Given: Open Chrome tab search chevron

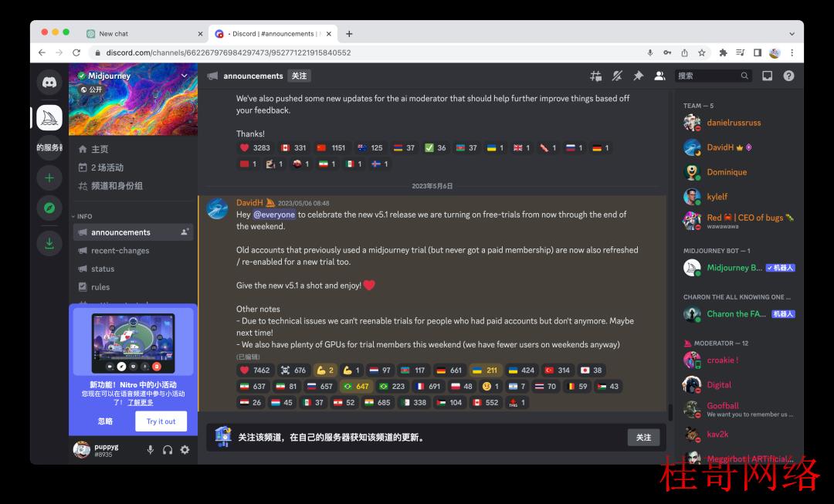Looking at the screenshot, I should coord(792,33).
